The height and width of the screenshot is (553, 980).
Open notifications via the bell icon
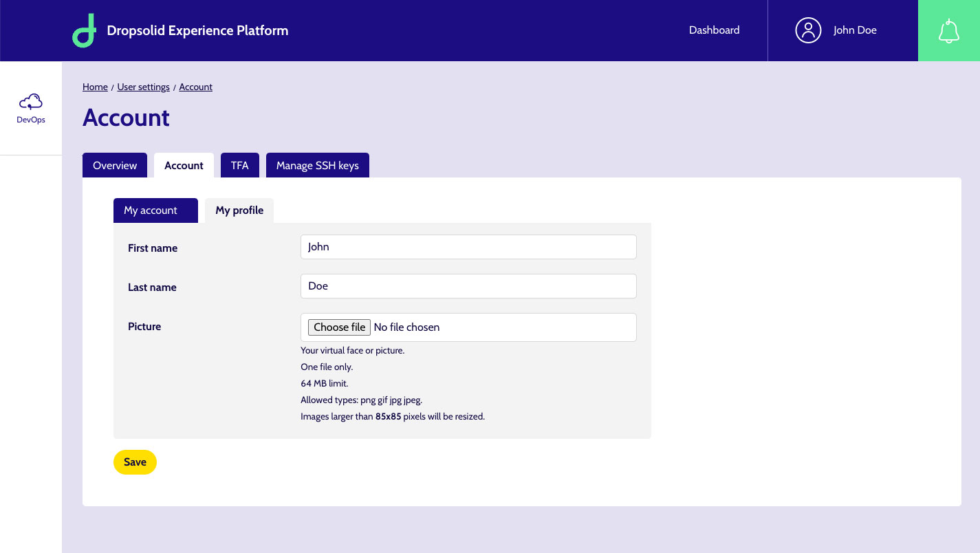[949, 30]
